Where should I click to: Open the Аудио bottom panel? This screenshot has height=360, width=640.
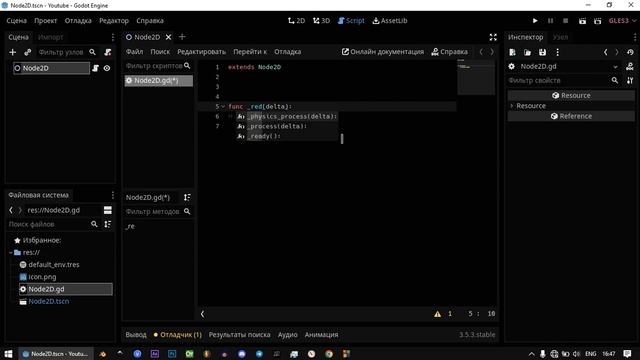point(288,335)
